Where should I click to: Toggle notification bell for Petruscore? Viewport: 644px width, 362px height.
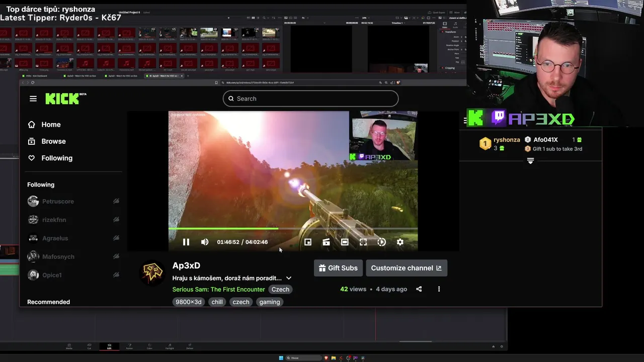[x=116, y=201]
